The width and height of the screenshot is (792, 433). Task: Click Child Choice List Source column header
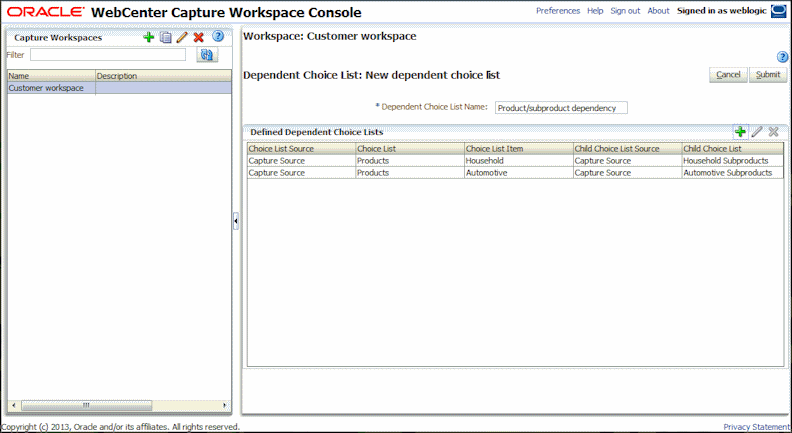[x=628, y=149]
